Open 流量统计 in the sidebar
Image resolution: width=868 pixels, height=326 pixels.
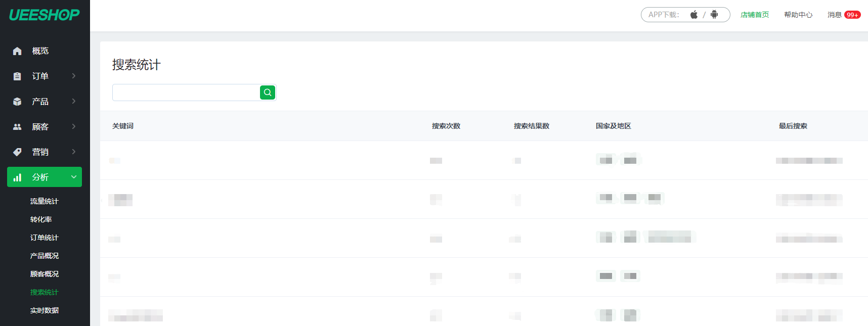coord(45,201)
